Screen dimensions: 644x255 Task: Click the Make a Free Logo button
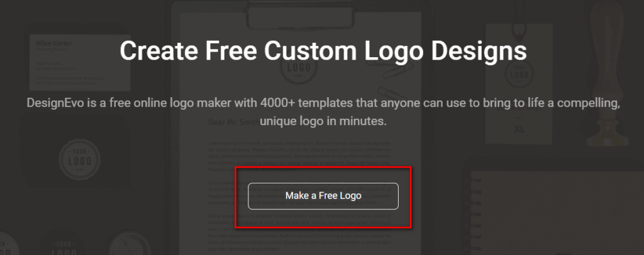click(323, 196)
